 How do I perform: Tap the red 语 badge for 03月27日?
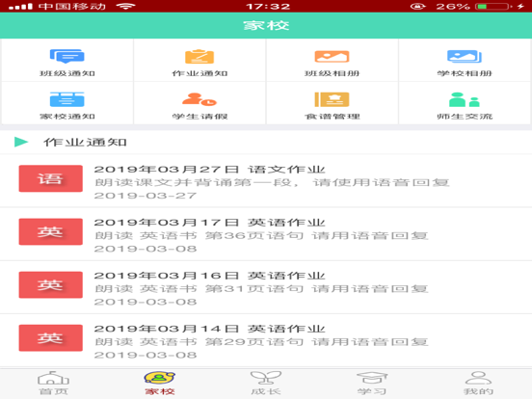tap(50, 178)
